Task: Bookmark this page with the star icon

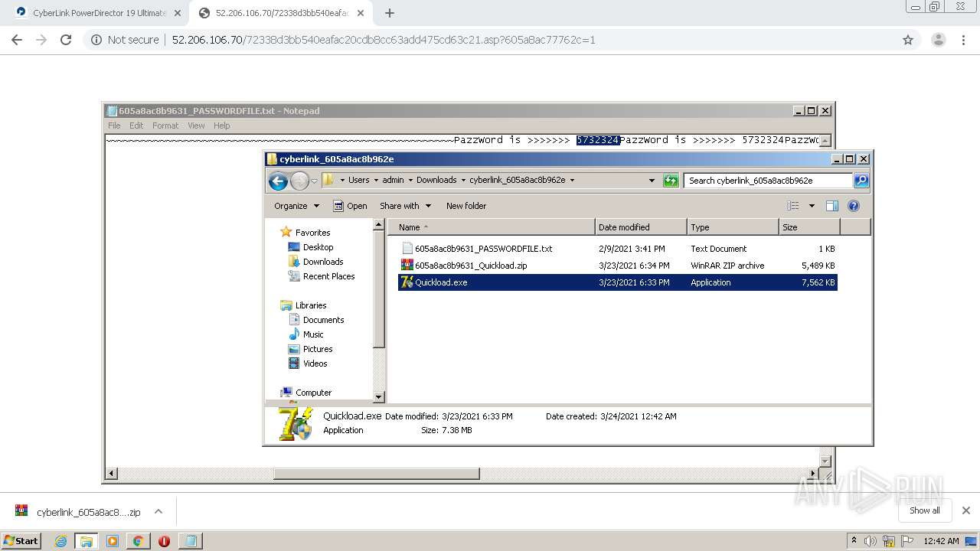Action: tap(908, 40)
